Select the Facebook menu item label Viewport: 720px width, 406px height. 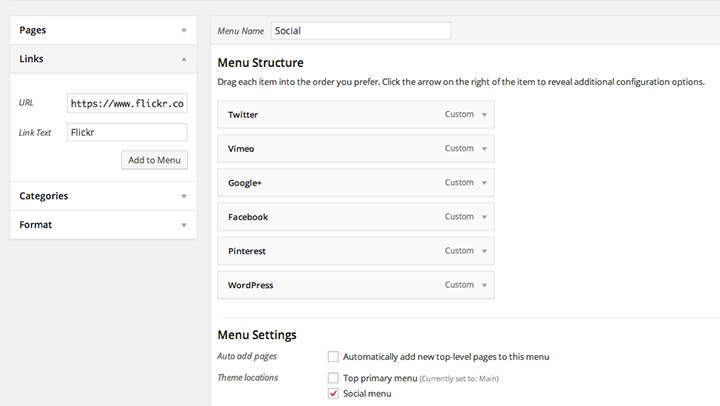coord(248,217)
